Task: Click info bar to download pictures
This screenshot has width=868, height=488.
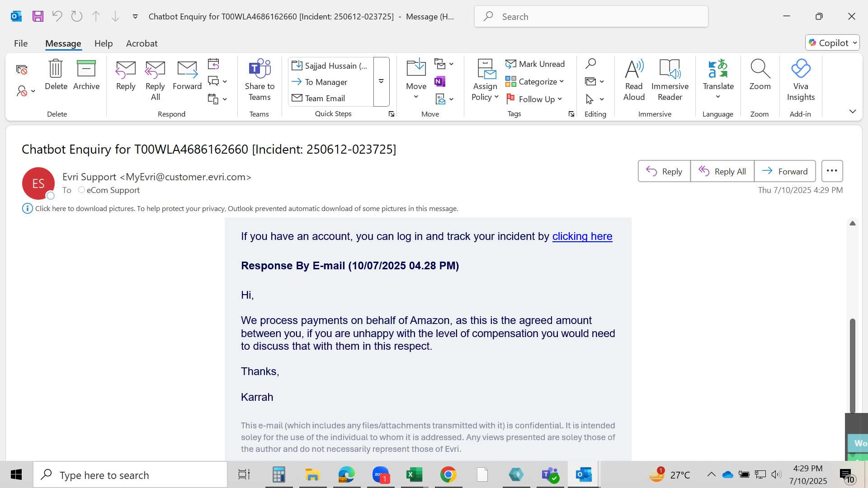Action: pos(246,209)
